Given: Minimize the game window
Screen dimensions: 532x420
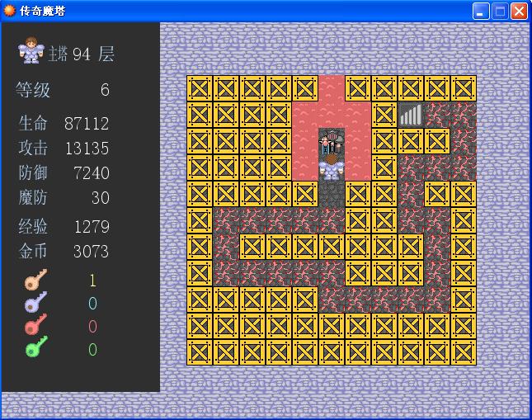Looking at the screenshot, I should pos(481,12).
